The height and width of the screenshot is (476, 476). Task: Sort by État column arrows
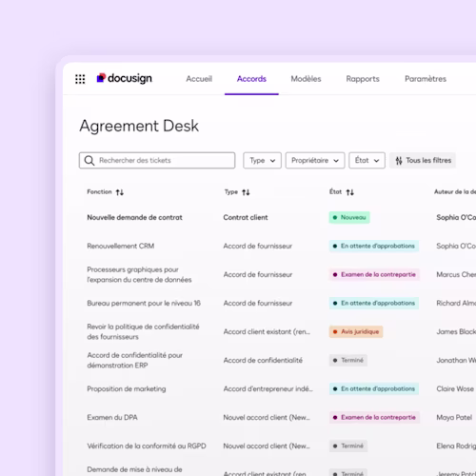tap(350, 192)
